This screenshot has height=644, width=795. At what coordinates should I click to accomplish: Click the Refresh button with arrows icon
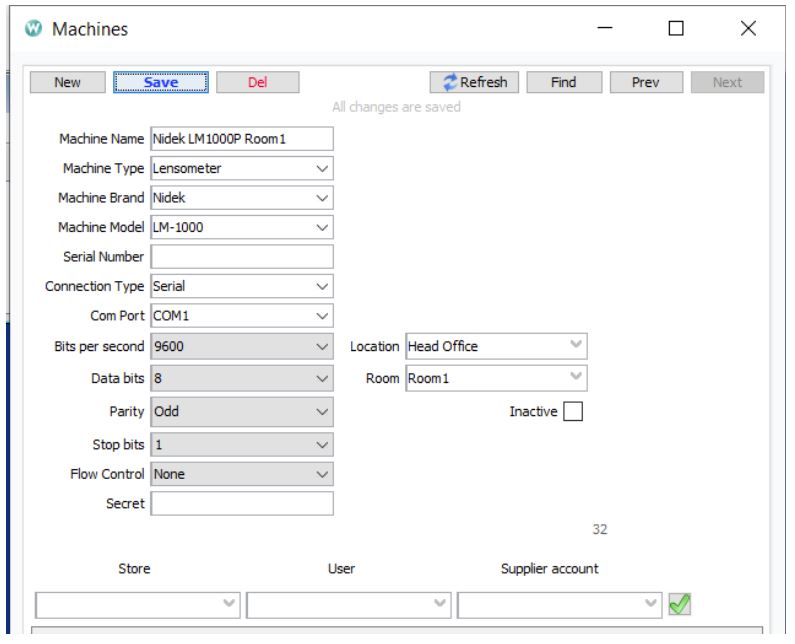click(x=474, y=83)
